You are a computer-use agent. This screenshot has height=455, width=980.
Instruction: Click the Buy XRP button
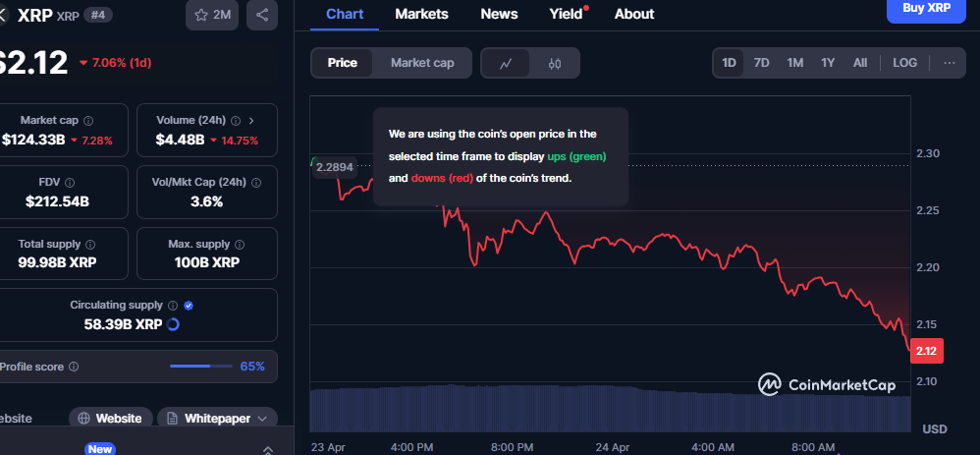coord(926,10)
